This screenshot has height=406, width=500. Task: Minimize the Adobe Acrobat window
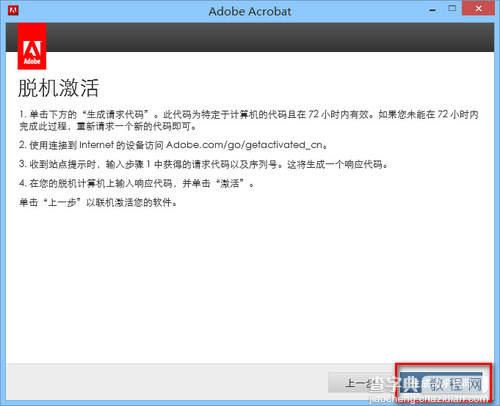pos(433,10)
